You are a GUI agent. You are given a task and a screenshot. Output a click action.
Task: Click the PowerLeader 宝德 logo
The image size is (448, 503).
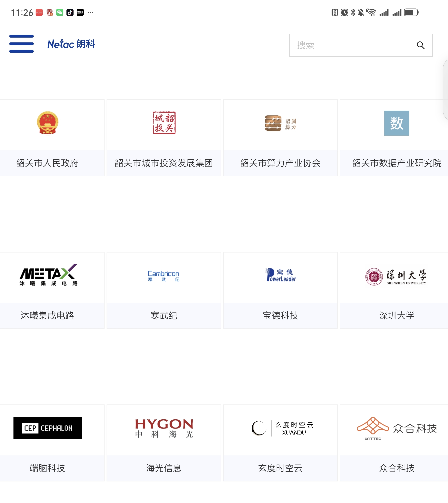(x=281, y=275)
